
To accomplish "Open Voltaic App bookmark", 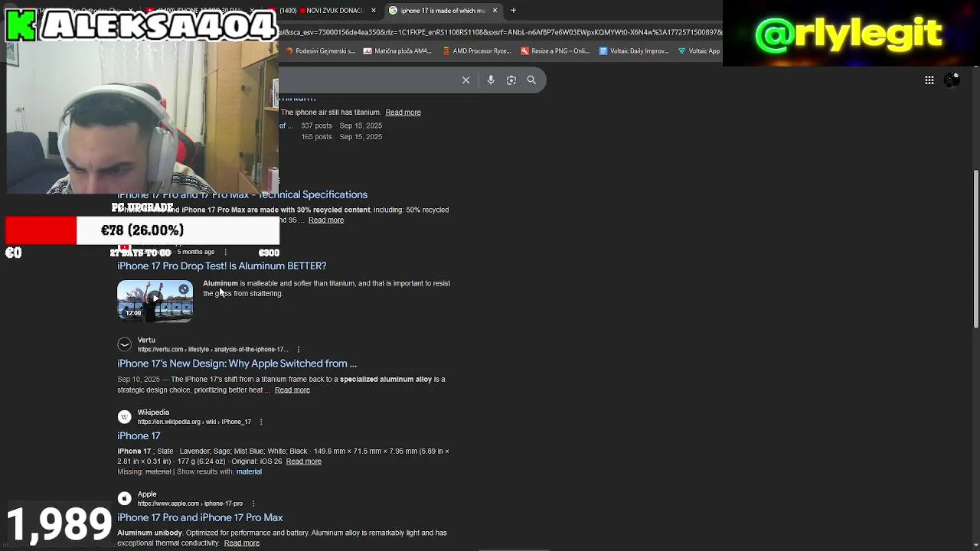I will click(700, 51).
